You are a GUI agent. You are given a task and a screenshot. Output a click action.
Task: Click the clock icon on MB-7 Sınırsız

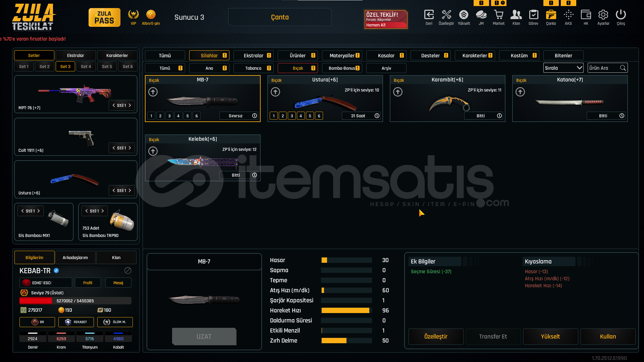255,116
